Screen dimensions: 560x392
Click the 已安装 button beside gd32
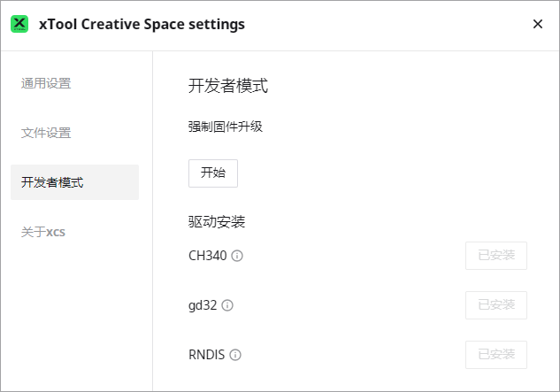point(496,305)
